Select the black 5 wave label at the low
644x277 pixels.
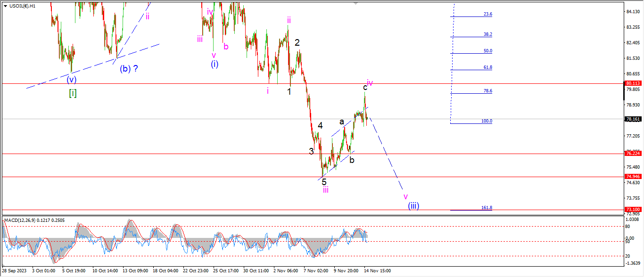[x=324, y=182]
